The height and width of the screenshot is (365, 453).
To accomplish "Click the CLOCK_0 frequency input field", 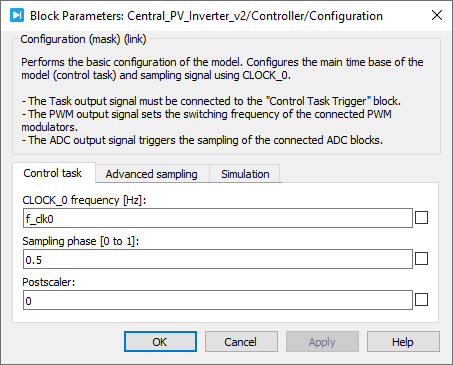I will [x=218, y=218].
